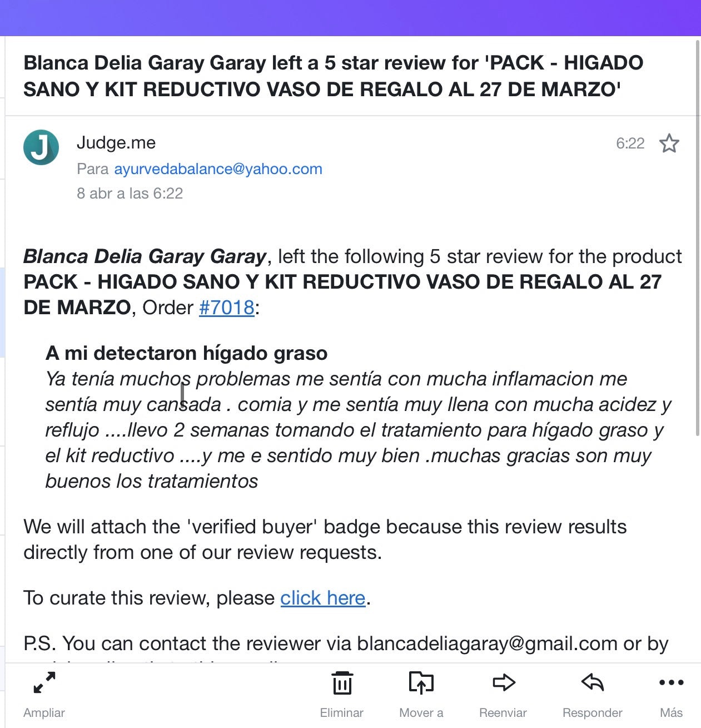Star this Judge.me email
Viewport: 701px width, 728px height.
[669, 143]
